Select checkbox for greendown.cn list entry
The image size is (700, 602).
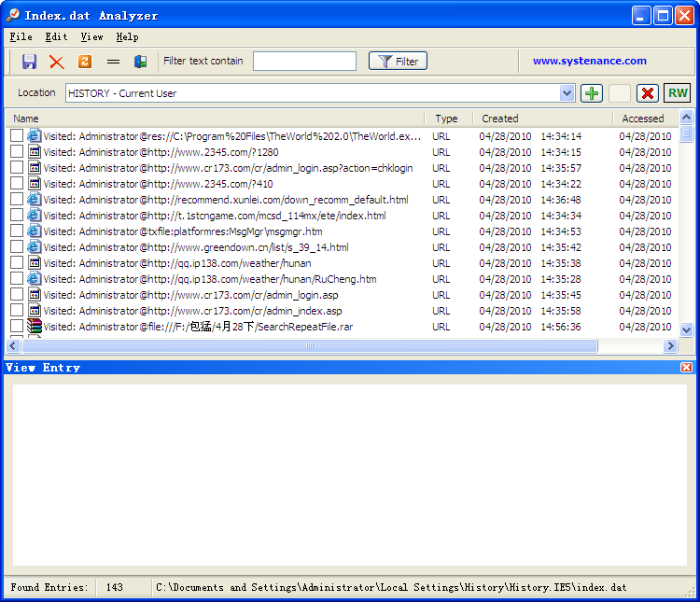17,247
